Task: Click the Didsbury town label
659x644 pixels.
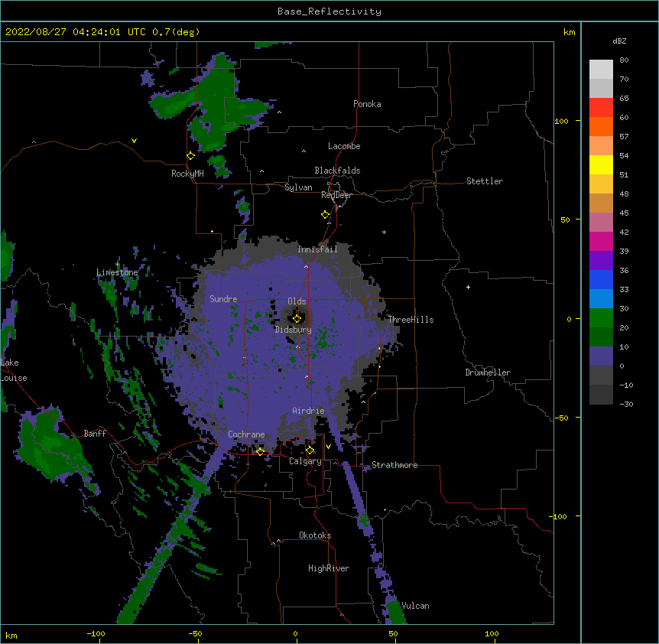Action: (294, 330)
